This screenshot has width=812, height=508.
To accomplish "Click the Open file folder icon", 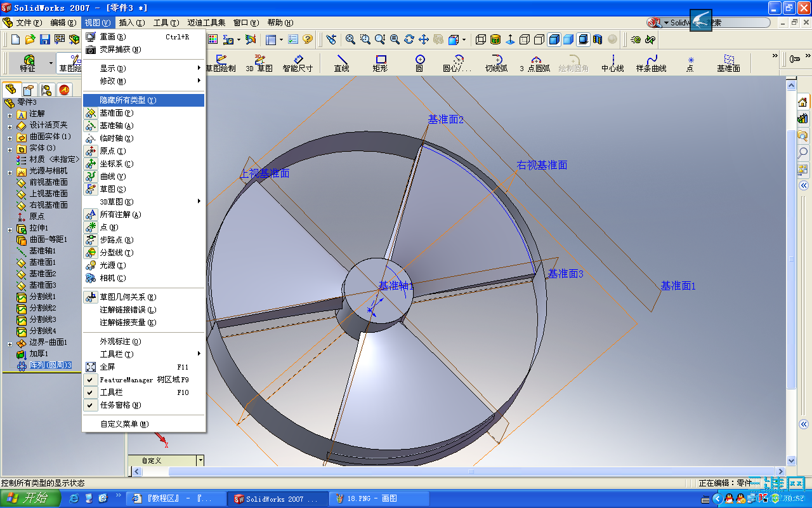I will pyautogui.click(x=30, y=39).
